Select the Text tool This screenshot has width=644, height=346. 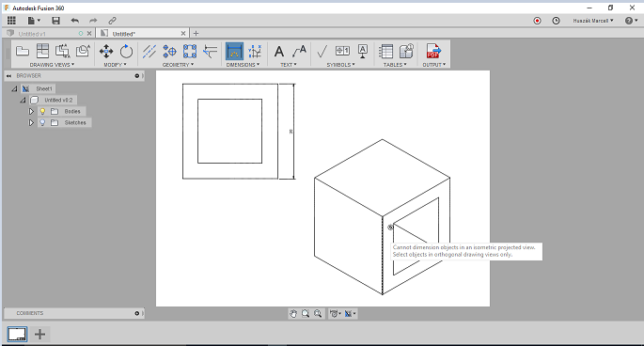point(279,52)
